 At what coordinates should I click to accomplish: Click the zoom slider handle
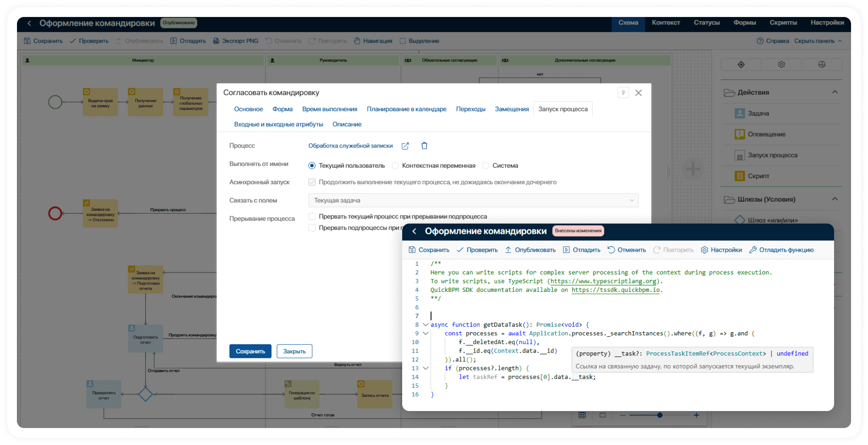coord(659,415)
